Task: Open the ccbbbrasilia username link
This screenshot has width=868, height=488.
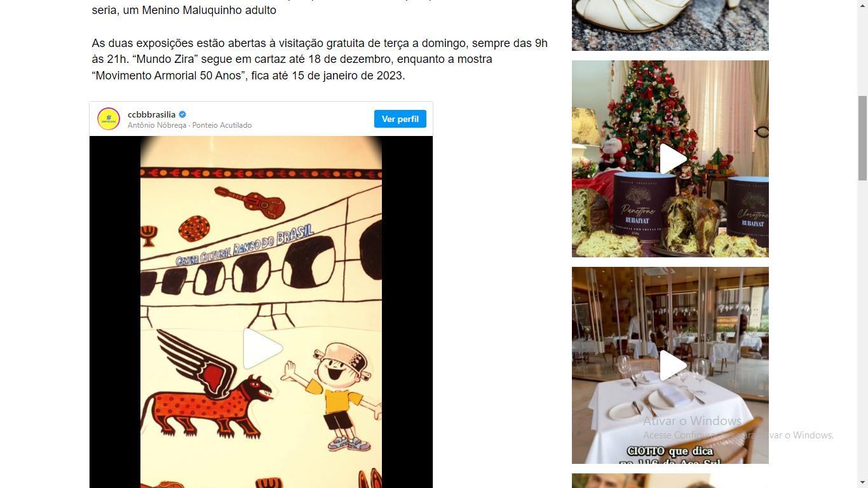Action: pos(151,114)
